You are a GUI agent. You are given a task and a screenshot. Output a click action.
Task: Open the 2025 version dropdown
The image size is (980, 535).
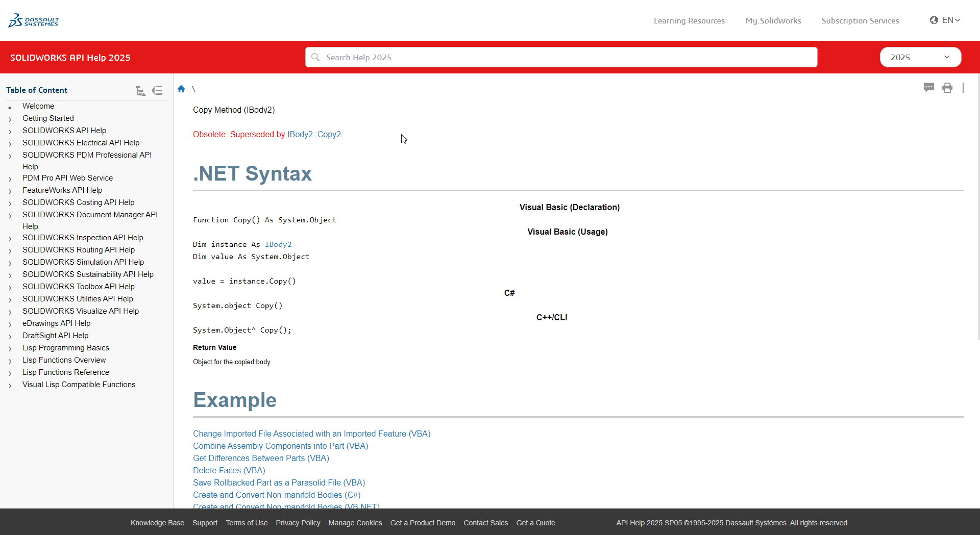[920, 57]
